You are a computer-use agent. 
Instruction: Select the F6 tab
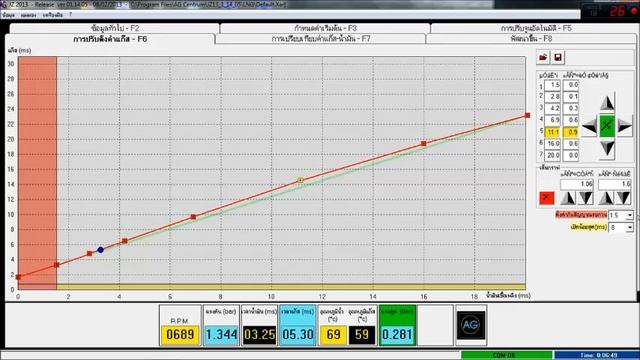(x=110, y=39)
